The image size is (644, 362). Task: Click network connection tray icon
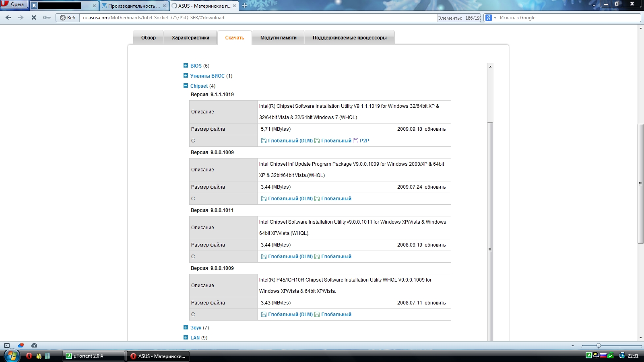click(622, 356)
